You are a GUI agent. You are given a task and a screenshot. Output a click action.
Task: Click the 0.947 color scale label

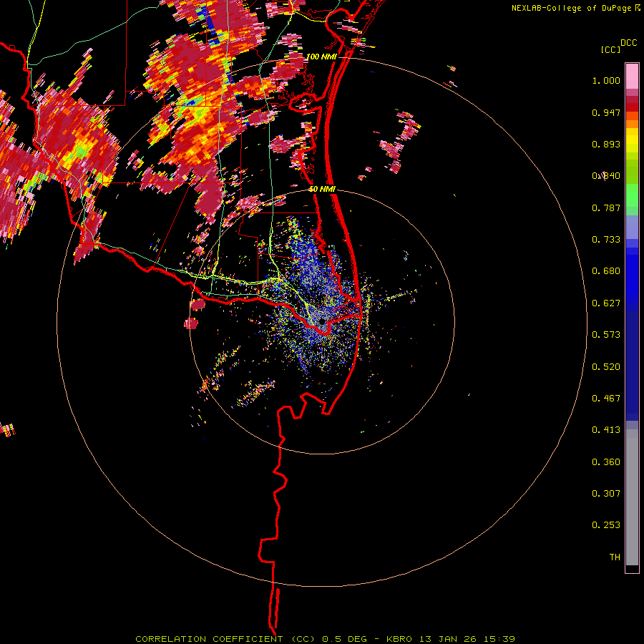[606, 112]
